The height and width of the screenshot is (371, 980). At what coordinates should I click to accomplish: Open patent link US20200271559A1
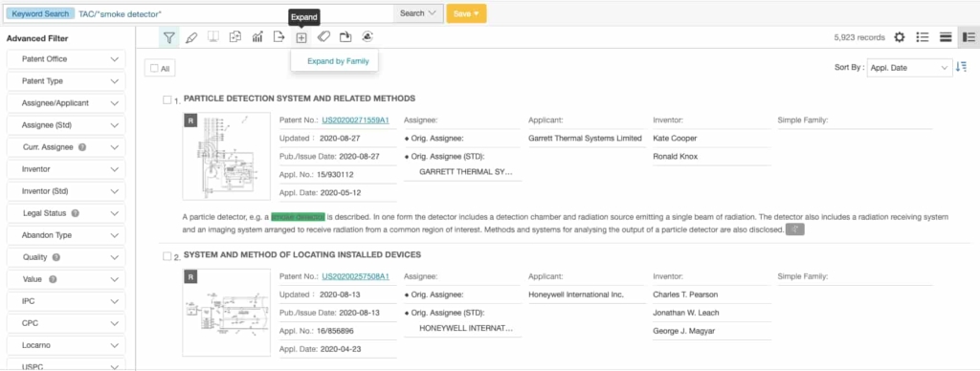click(x=356, y=120)
